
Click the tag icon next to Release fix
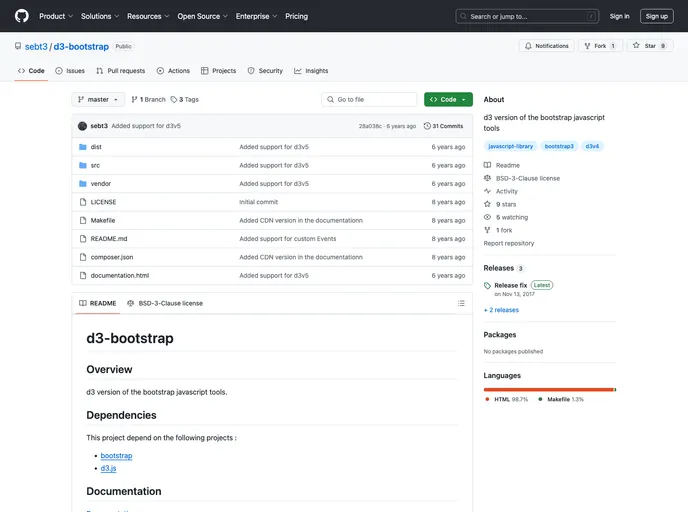coord(487,286)
